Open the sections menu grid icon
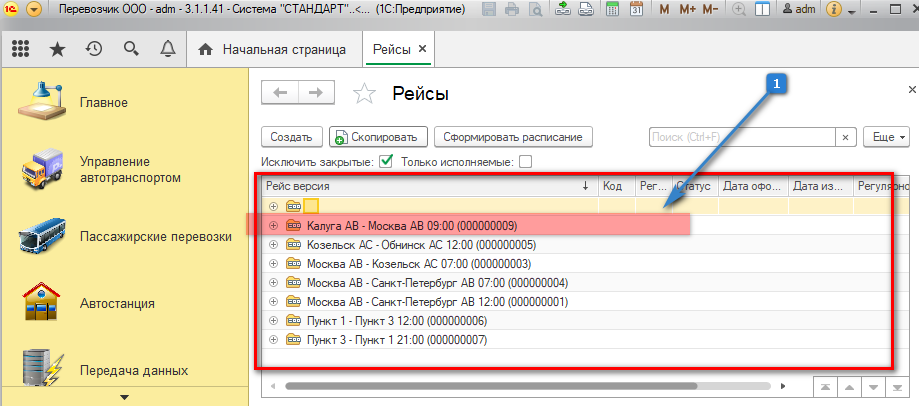The image size is (919, 406). 20,49
